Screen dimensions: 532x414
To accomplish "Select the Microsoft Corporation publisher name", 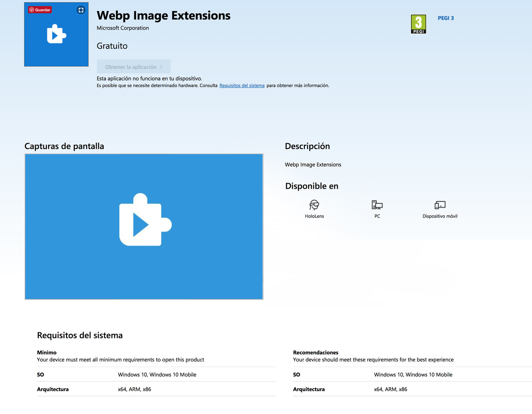I will tap(123, 28).
